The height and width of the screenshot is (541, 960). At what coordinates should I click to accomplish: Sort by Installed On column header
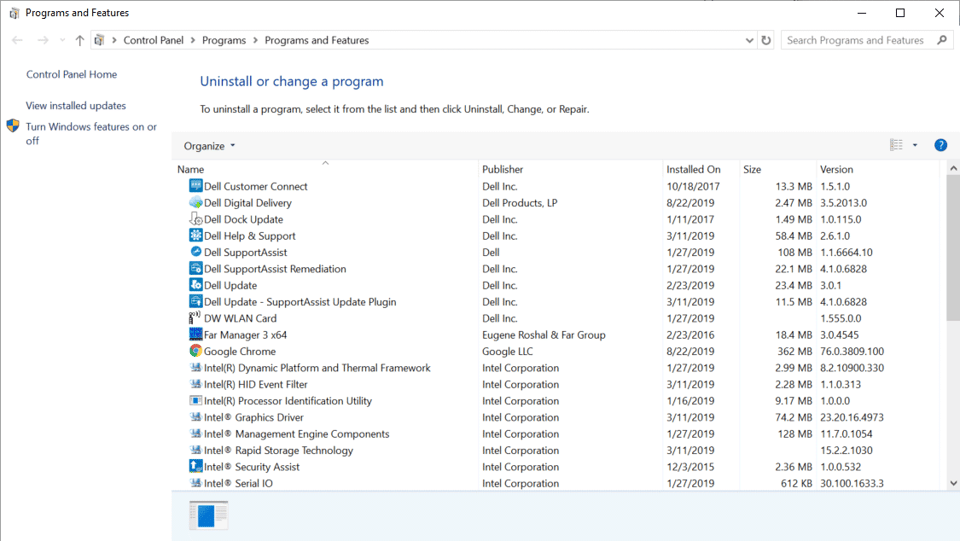(x=701, y=169)
